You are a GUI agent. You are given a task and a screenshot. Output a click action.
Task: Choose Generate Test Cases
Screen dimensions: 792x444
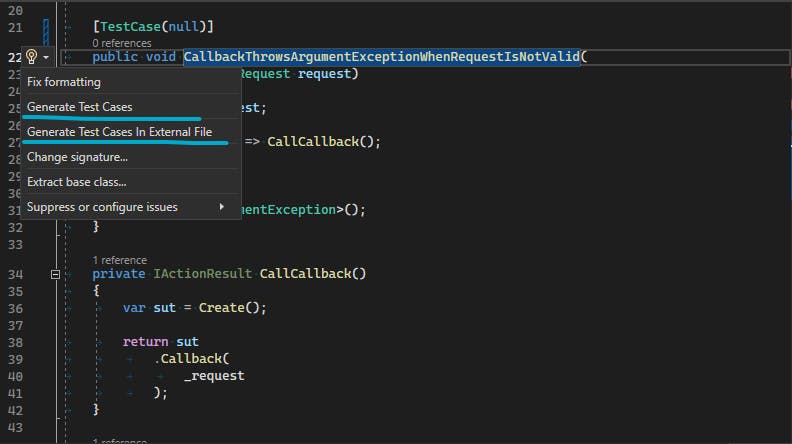[80, 107]
